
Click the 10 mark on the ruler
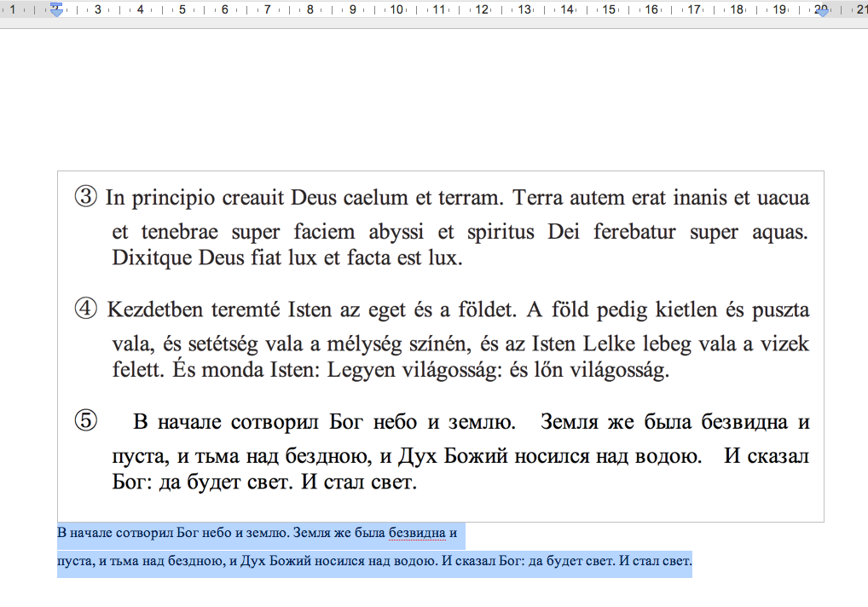[x=396, y=10]
